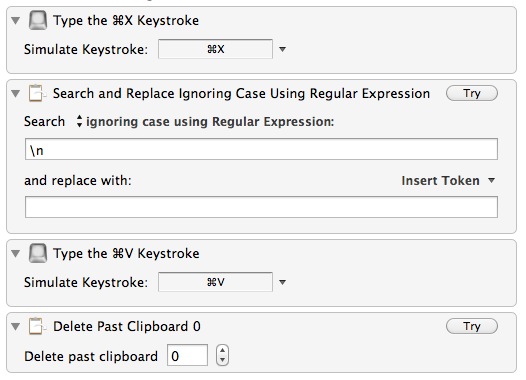The height and width of the screenshot is (380, 526).
Task: Click the delete past clipboard number field
Action: click(187, 355)
